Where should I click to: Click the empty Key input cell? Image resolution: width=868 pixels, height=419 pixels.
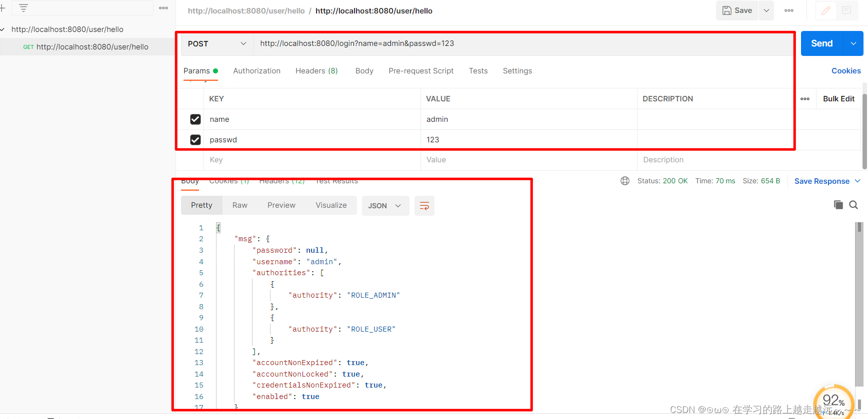pyautogui.click(x=312, y=160)
